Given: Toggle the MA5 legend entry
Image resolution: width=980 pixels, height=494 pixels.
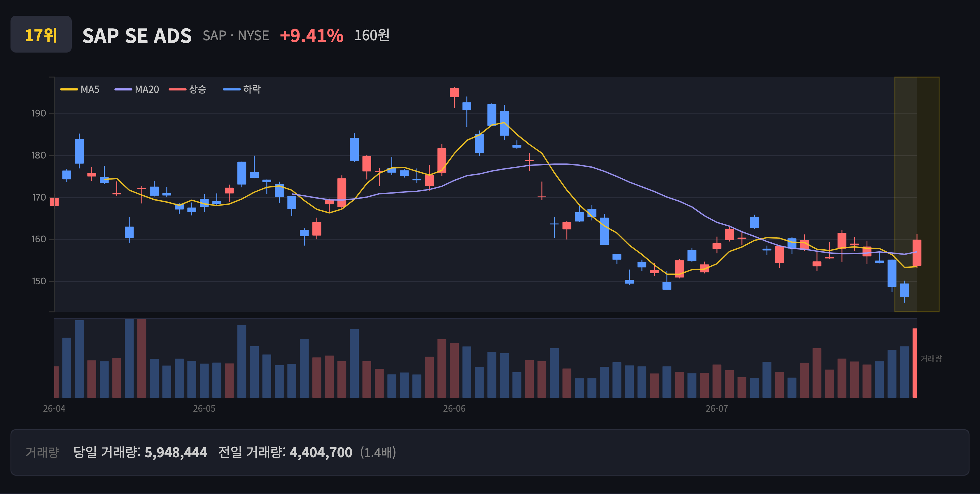Looking at the screenshot, I should click(x=80, y=90).
